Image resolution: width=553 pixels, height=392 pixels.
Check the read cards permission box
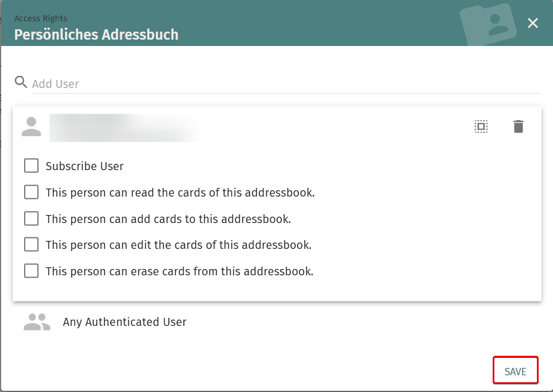[32, 193]
